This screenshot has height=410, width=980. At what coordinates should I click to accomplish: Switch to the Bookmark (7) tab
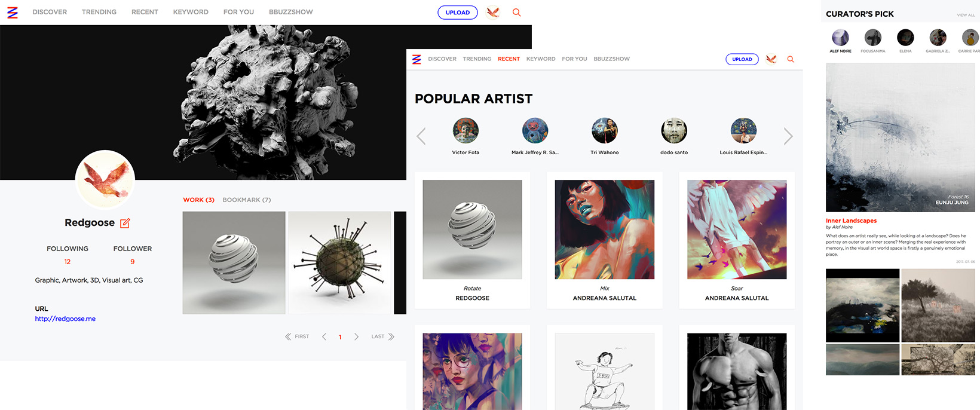point(246,200)
